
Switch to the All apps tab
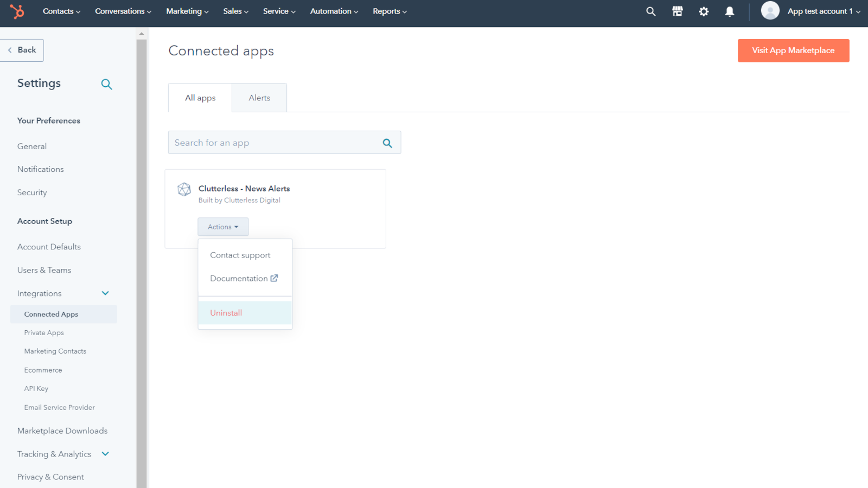pyautogui.click(x=200, y=98)
